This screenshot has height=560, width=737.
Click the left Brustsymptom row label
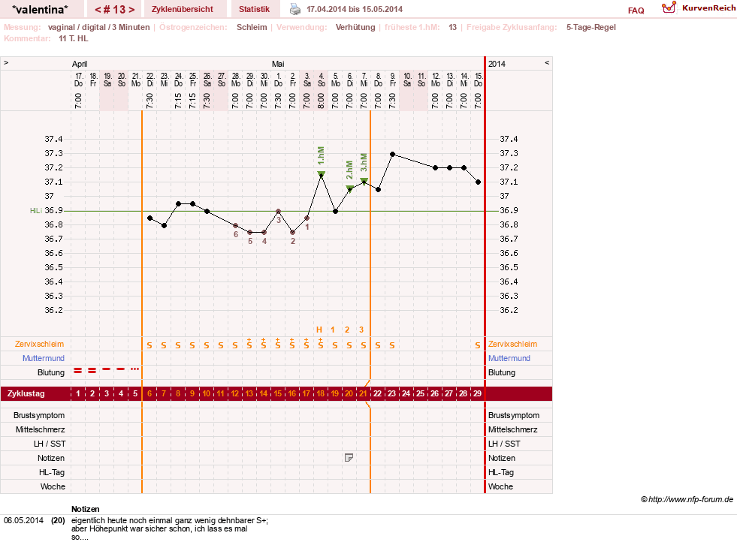tap(39, 415)
